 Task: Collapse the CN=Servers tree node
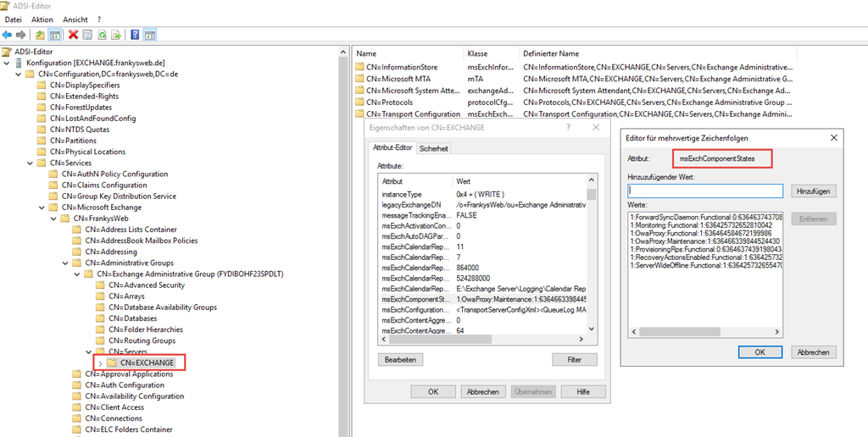pyautogui.click(x=89, y=351)
